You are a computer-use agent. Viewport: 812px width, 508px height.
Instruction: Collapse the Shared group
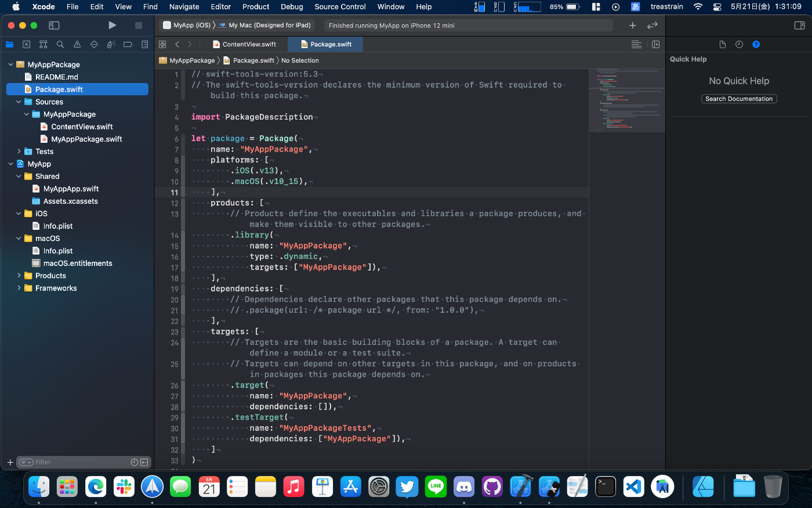tap(19, 176)
